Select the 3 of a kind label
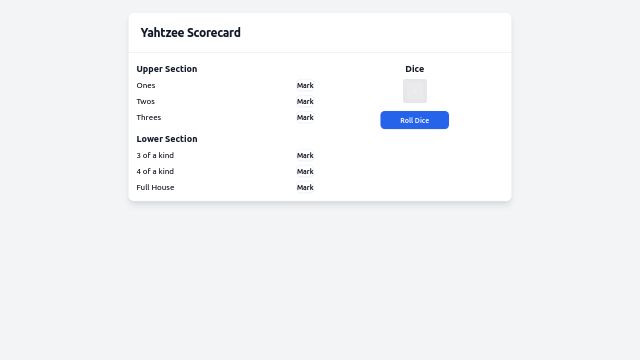The image size is (640, 360). click(x=155, y=156)
